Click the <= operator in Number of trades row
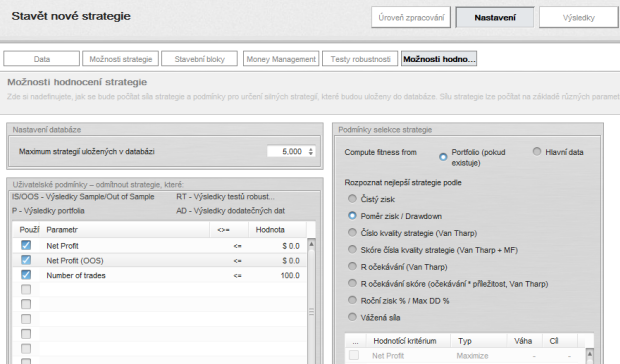620x364 pixels. (x=237, y=275)
